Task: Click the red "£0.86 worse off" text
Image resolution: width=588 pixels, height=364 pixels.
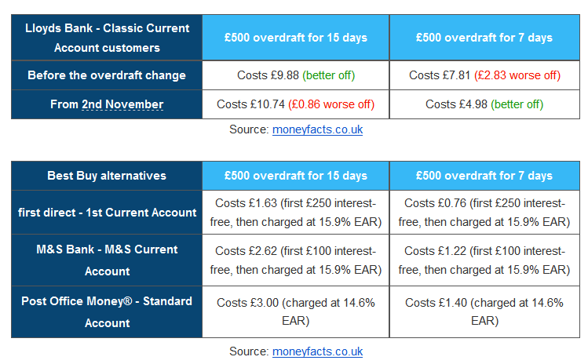Action: 331,104
